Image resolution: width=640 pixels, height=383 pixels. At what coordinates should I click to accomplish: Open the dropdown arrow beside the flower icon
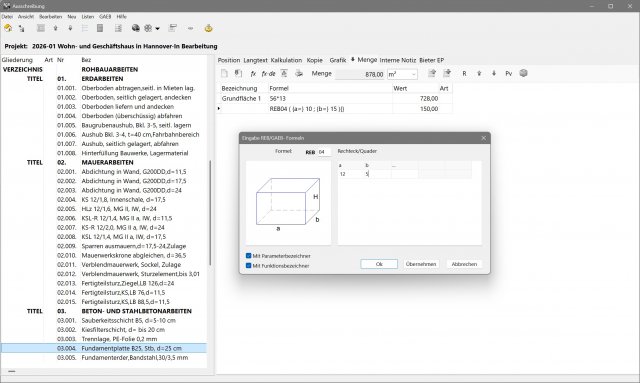158,29
